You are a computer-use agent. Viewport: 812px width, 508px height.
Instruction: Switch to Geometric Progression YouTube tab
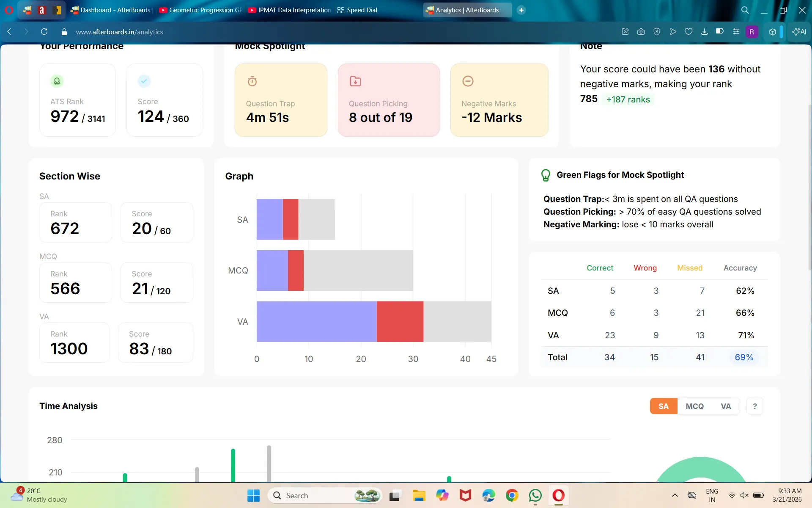click(200, 10)
